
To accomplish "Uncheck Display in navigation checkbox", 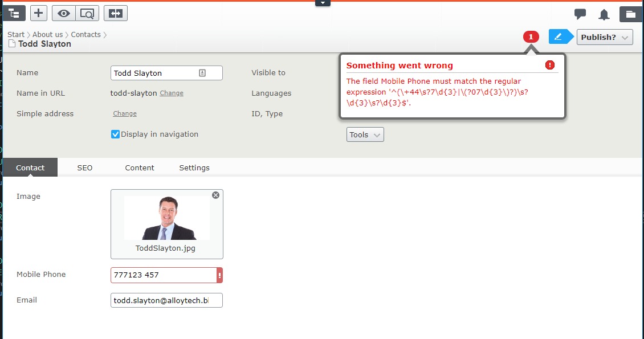I will pyautogui.click(x=116, y=134).
